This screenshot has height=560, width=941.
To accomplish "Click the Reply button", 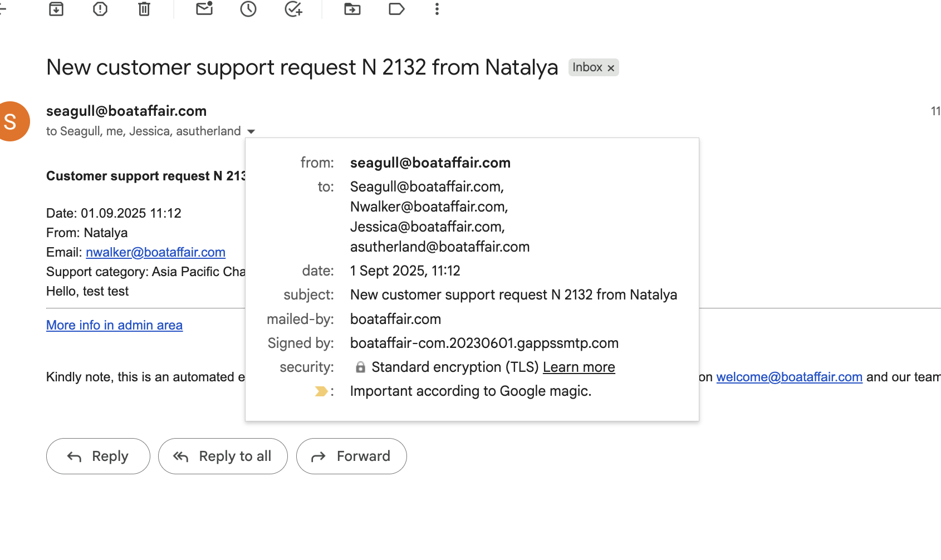I will [x=98, y=456].
